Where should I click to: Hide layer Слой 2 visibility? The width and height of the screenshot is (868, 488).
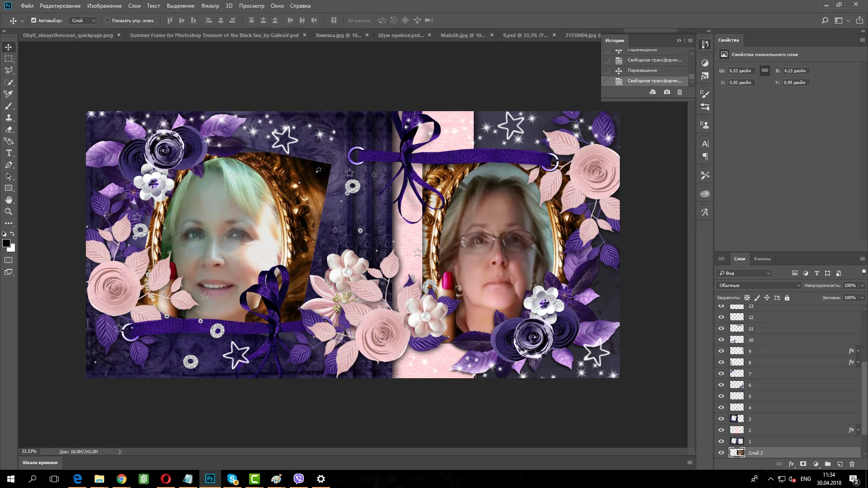721,453
